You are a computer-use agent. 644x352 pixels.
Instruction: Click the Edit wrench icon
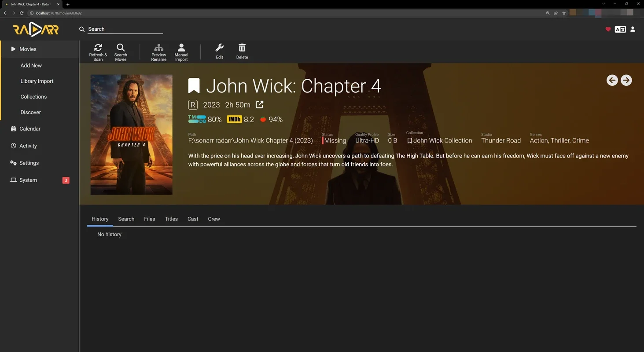tap(219, 48)
